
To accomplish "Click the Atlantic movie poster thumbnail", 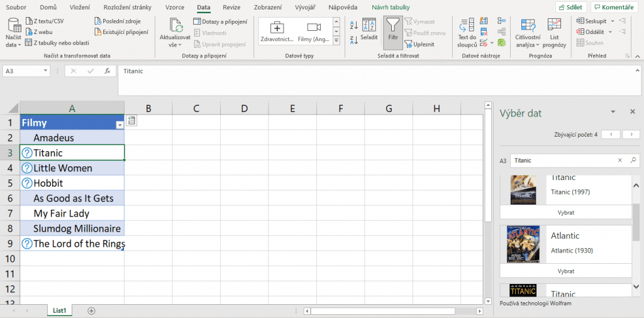I will (x=523, y=244).
